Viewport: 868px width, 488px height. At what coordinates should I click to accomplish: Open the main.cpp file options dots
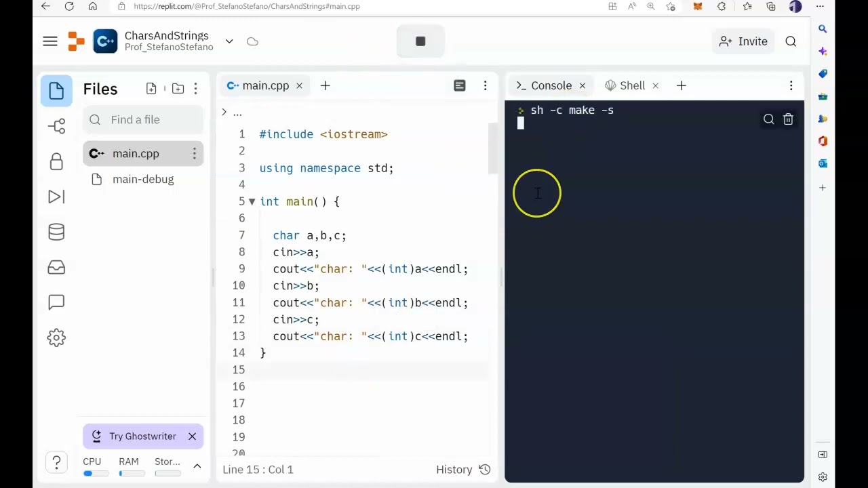194,154
